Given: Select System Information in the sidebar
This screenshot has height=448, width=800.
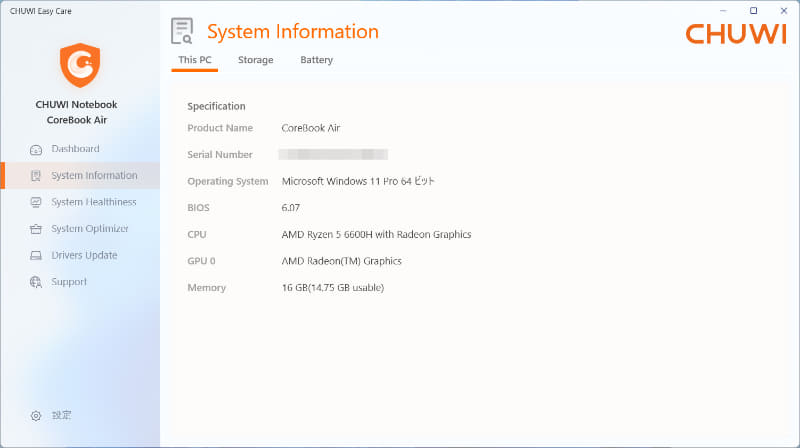Looking at the screenshot, I should click(x=94, y=176).
